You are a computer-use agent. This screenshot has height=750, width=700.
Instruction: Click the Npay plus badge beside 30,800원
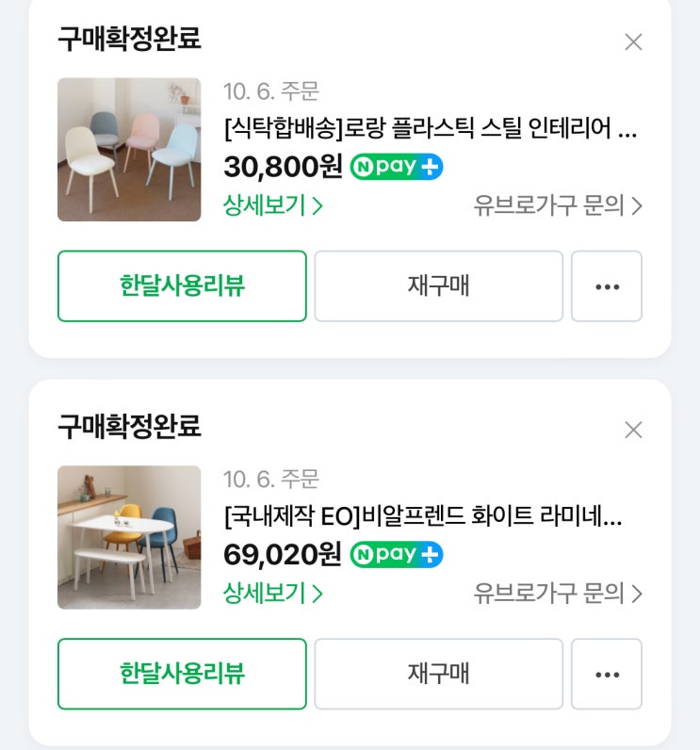(x=397, y=168)
